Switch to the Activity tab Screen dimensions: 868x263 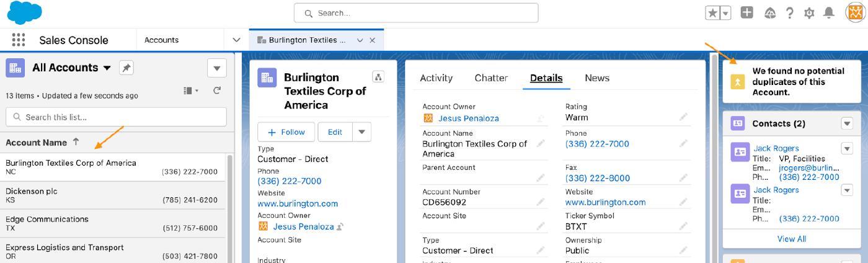[436, 78]
